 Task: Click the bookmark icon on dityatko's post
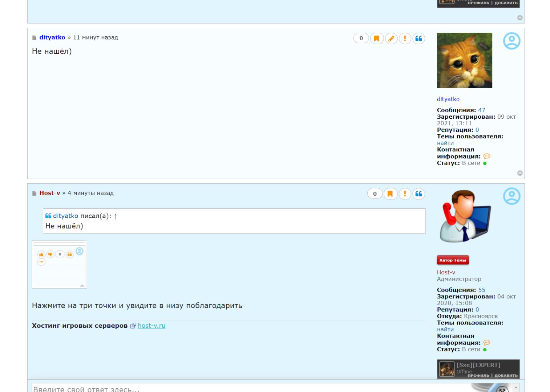coord(377,38)
